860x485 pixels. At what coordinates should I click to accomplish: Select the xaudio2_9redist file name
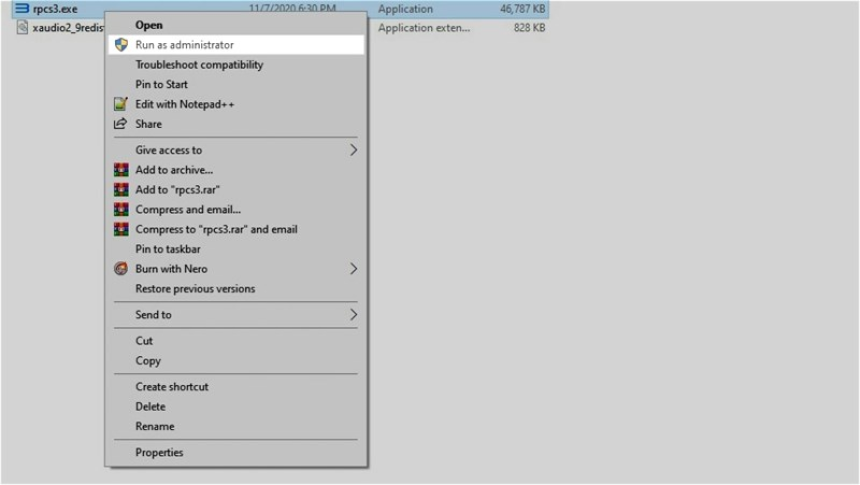coord(67,27)
